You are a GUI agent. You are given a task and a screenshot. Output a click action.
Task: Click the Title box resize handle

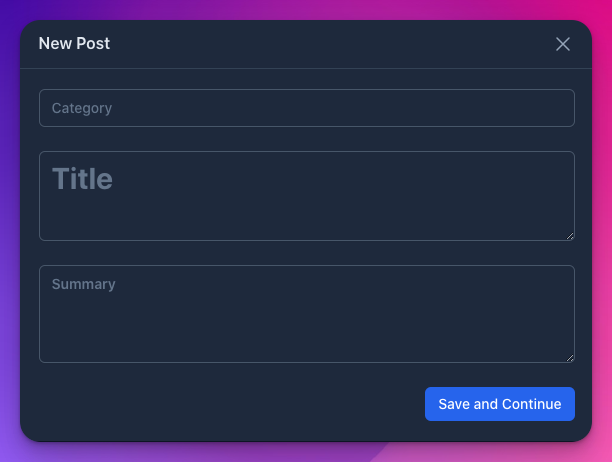pyautogui.click(x=570, y=236)
